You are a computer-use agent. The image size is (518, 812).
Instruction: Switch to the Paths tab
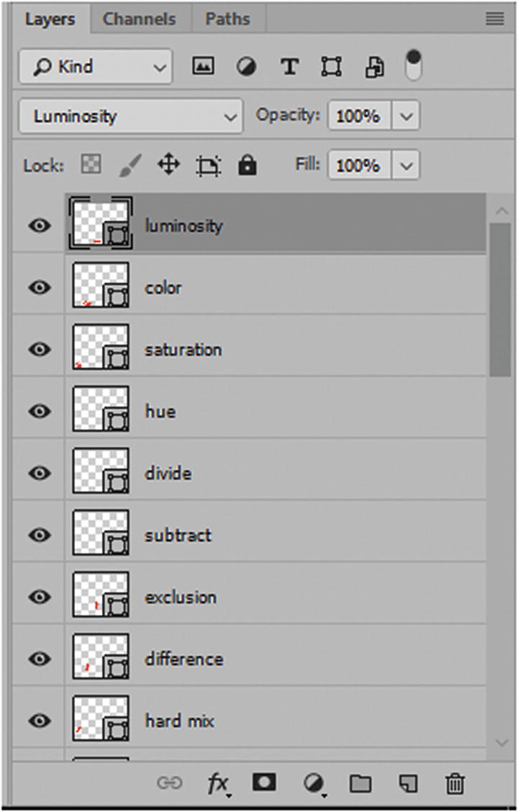[x=229, y=19]
